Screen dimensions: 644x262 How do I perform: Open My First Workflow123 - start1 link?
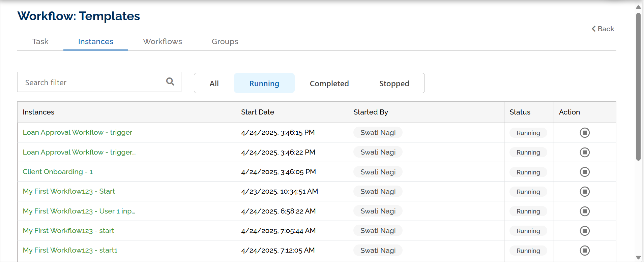click(70, 250)
